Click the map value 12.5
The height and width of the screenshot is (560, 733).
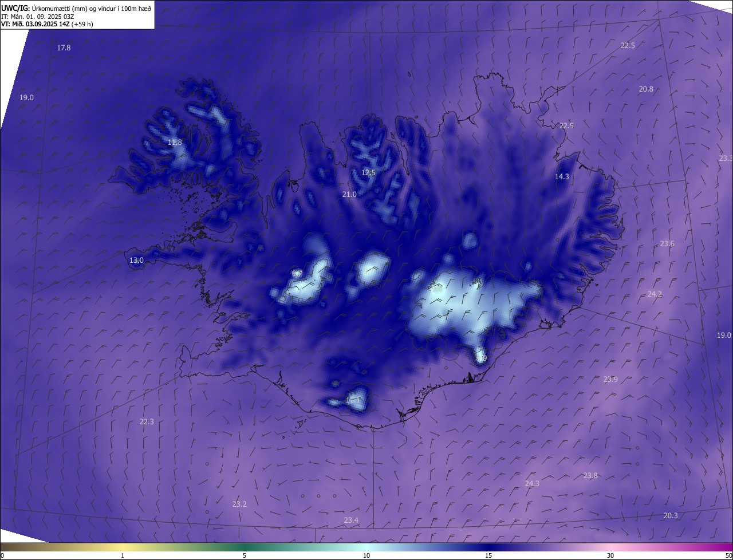[x=368, y=173]
